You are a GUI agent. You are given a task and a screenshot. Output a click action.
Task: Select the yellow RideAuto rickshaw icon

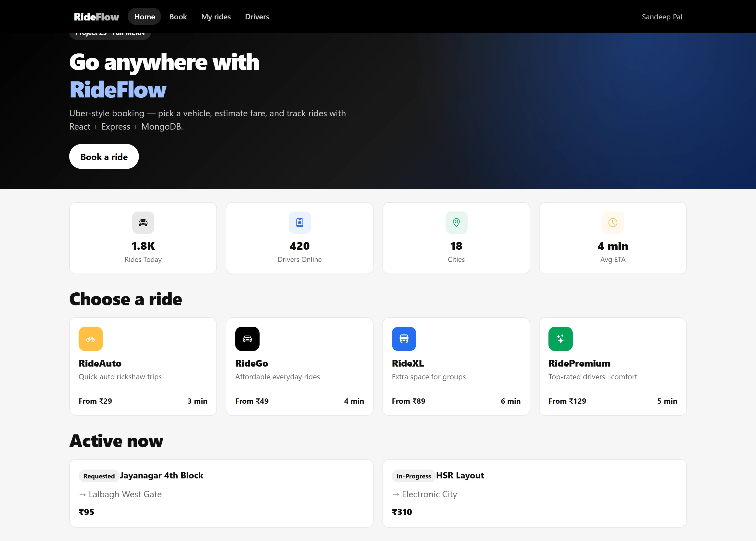click(90, 339)
